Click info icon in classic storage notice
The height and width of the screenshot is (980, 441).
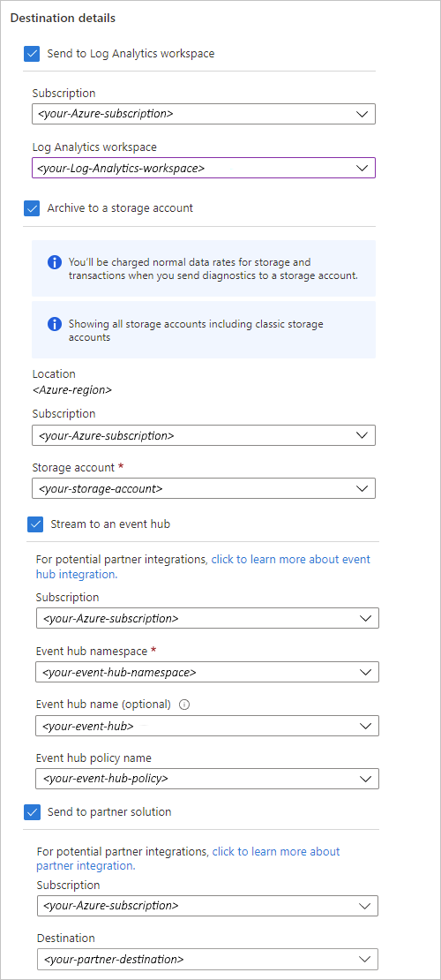pyautogui.click(x=55, y=324)
